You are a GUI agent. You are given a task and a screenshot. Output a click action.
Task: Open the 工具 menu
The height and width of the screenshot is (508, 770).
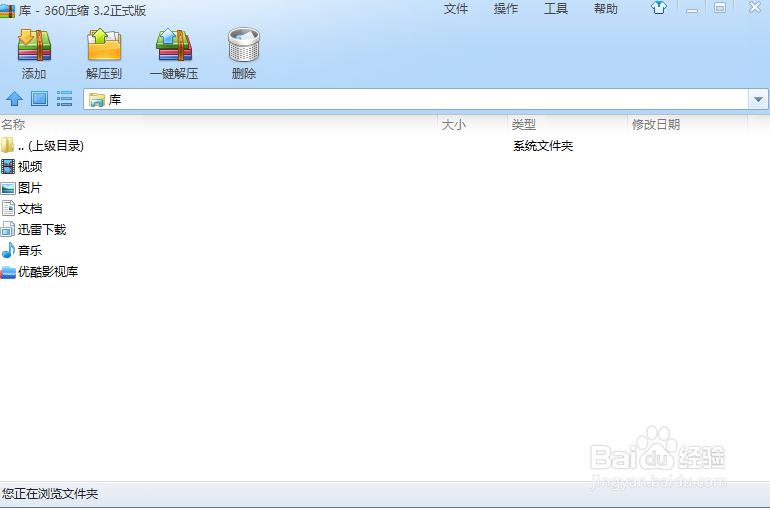click(556, 9)
